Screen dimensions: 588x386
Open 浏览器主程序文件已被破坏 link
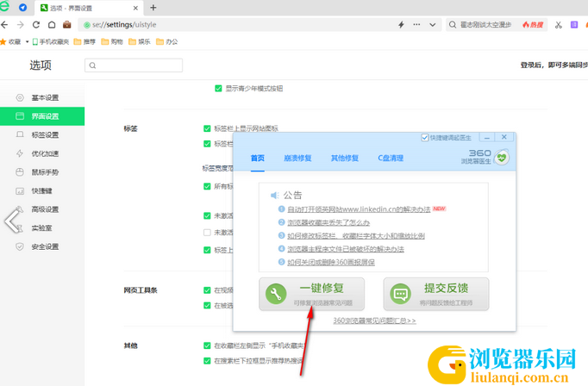coord(346,249)
